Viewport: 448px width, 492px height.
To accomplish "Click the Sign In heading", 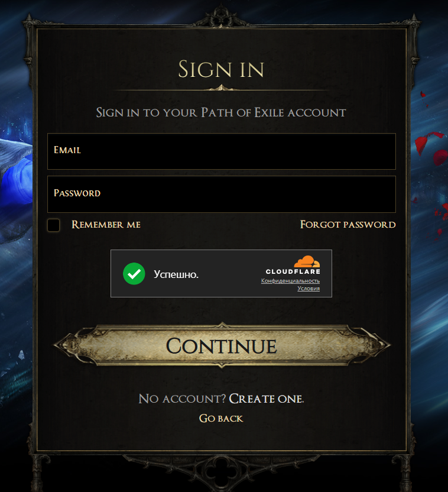I will click(221, 69).
